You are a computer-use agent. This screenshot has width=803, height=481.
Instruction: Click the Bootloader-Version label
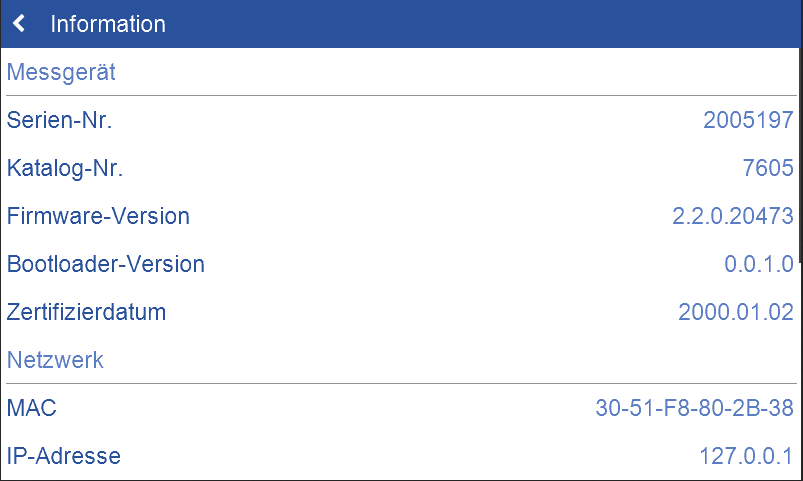click(105, 264)
